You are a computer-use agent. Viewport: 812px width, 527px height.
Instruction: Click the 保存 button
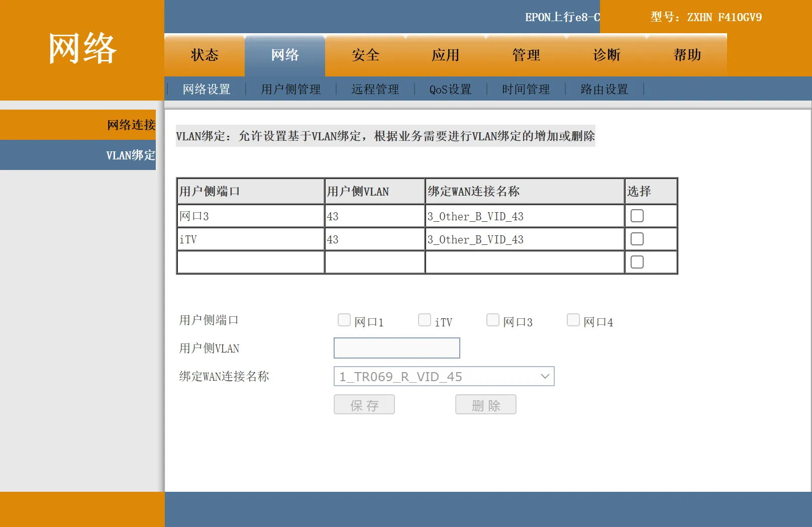364,404
